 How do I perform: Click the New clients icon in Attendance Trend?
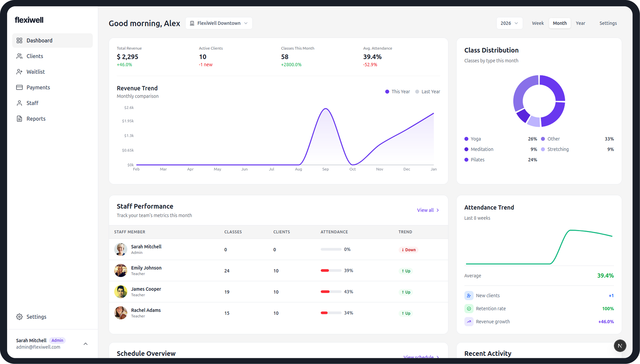(x=469, y=295)
